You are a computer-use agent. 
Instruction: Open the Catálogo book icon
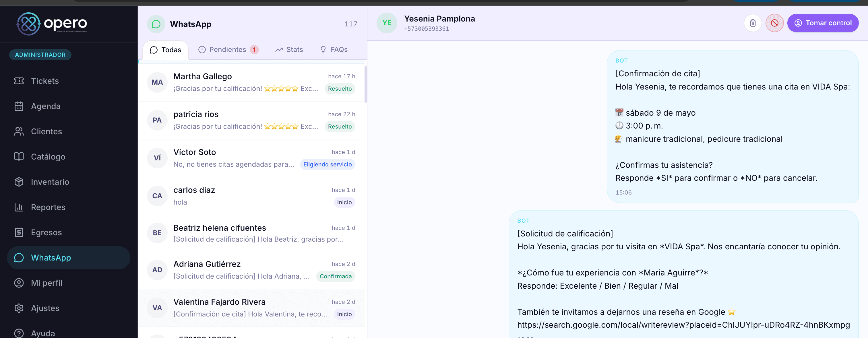pos(19,157)
